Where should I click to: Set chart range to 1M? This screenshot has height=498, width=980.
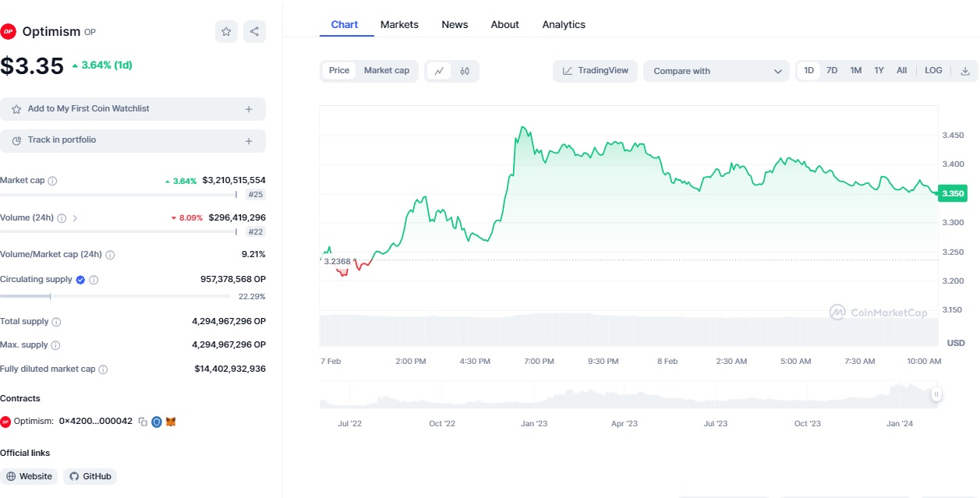(855, 71)
